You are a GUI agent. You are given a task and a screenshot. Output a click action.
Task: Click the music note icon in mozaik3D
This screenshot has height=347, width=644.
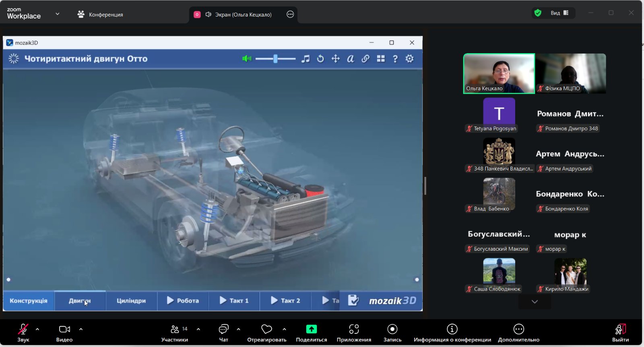(x=305, y=59)
